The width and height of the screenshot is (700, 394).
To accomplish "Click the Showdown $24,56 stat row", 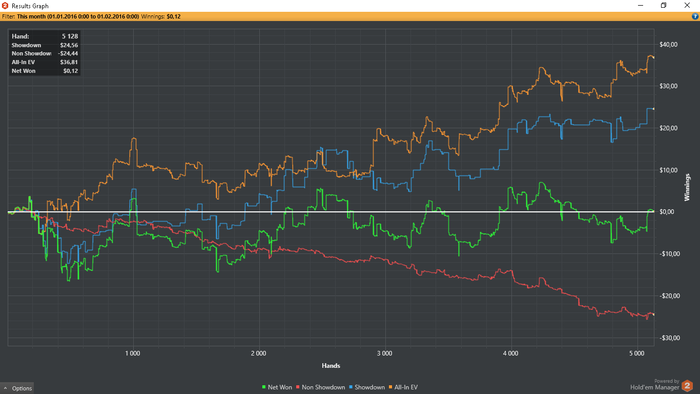I will (x=45, y=45).
